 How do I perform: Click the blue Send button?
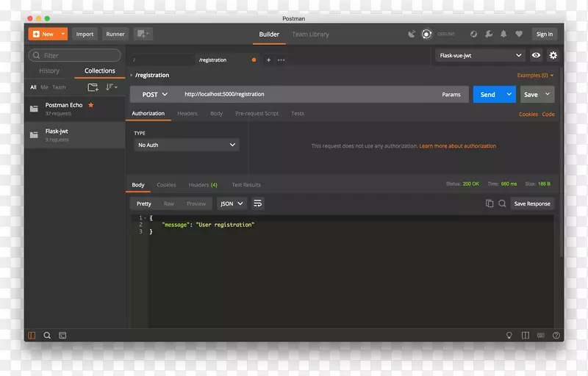[x=487, y=94]
